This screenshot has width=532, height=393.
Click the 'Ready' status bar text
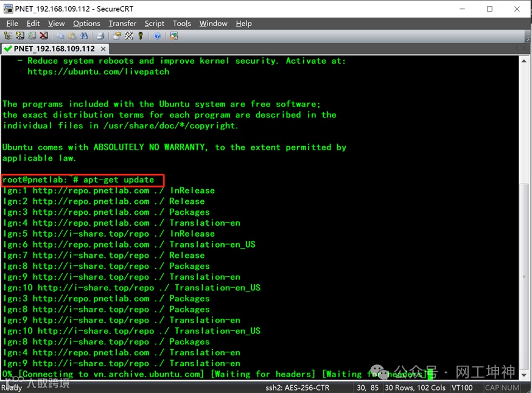[x=11, y=388]
